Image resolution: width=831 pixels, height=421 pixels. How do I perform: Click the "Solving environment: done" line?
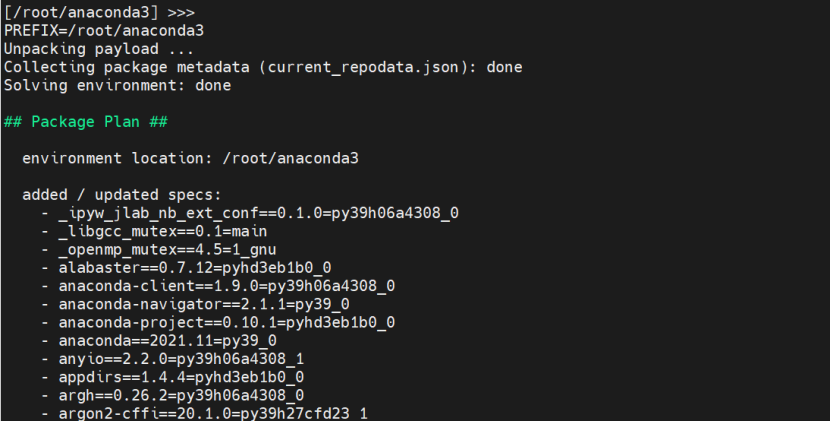tap(117, 85)
